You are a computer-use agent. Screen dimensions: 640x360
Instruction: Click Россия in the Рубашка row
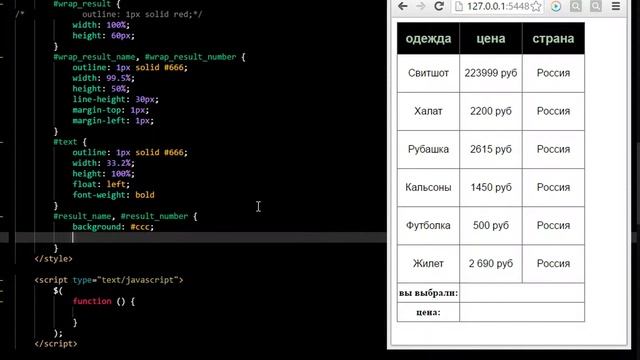(x=553, y=149)
